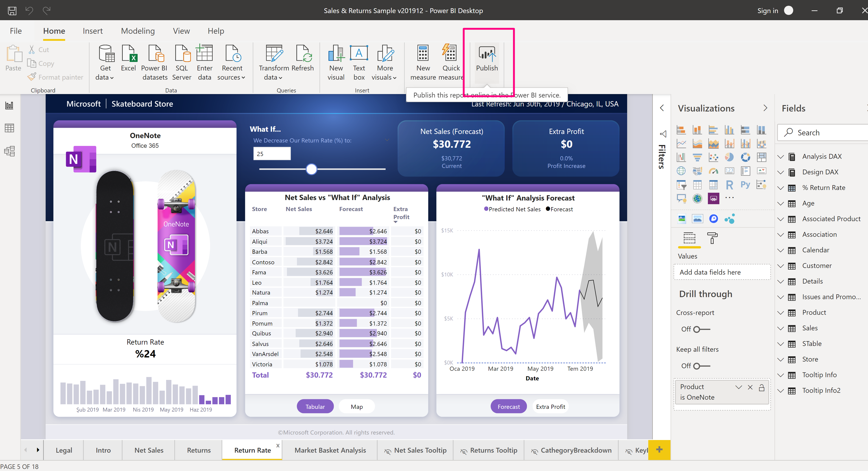Open the Recent sources dropdown
This screenshot has height=471, width=868.
pos(231,63)
